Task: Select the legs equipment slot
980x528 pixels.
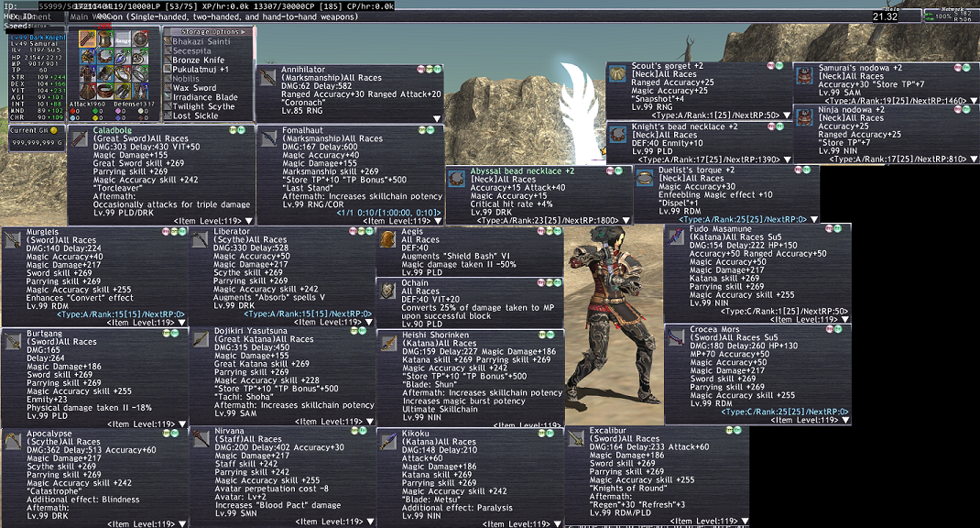Action: pos(123,92)
